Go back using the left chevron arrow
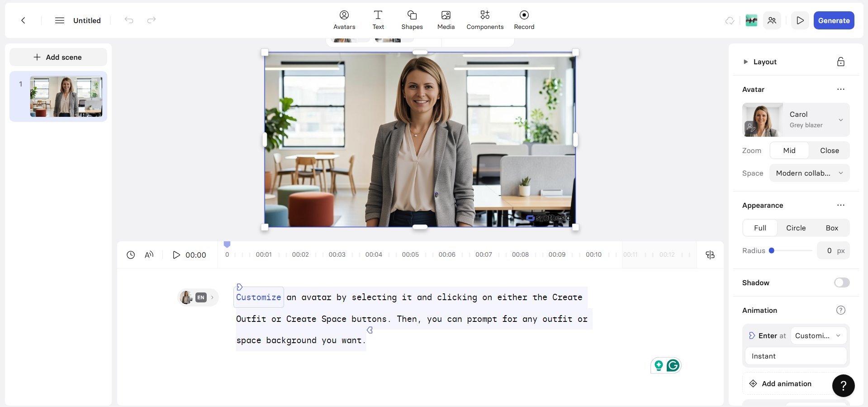 [x=23, y=20]
